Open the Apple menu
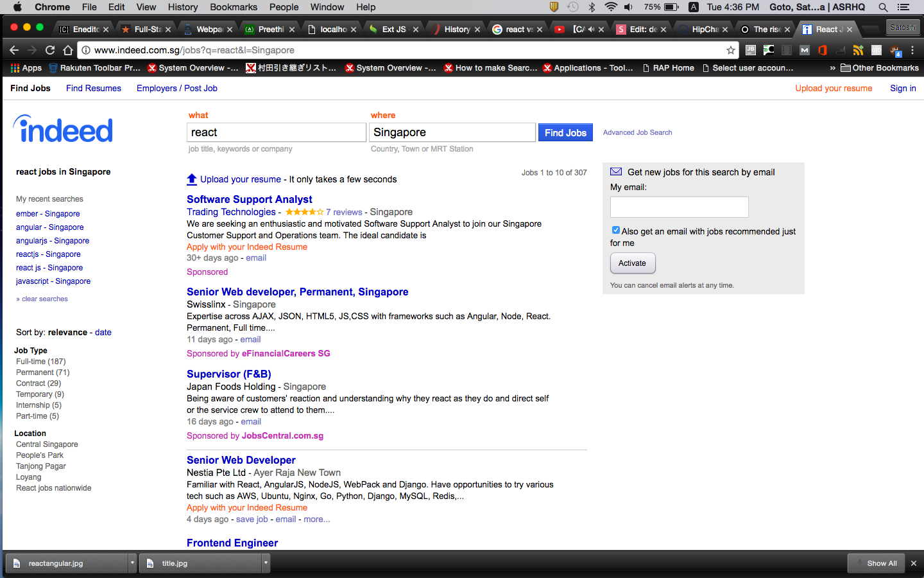The height and width of the screenshot is (578, 924). 17,7
